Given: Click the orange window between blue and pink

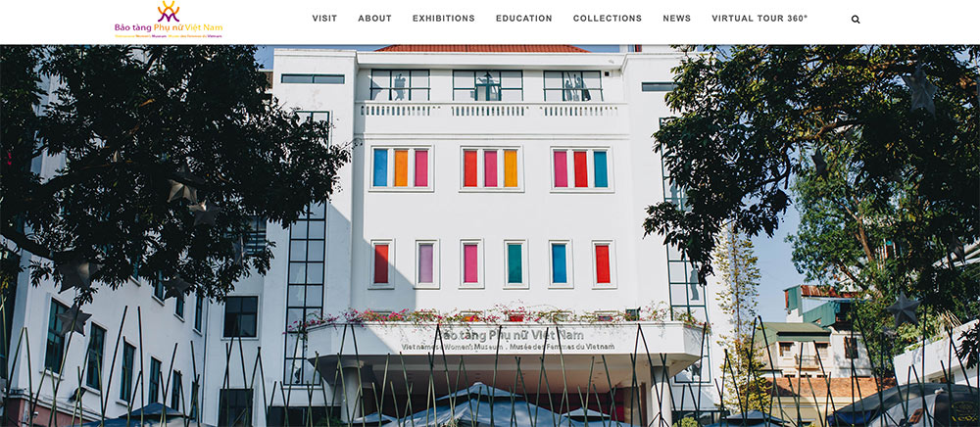Looking at the screenshot, I should tap(401, 167).
